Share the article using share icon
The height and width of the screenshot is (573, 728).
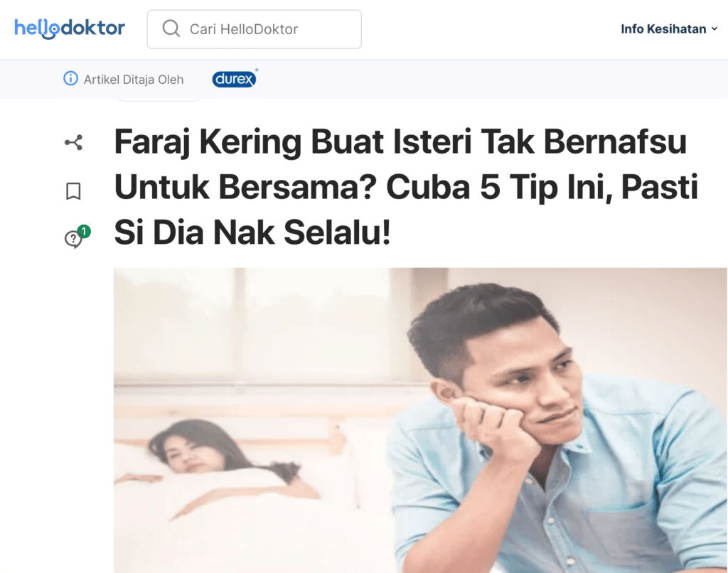tap(73, 142)
